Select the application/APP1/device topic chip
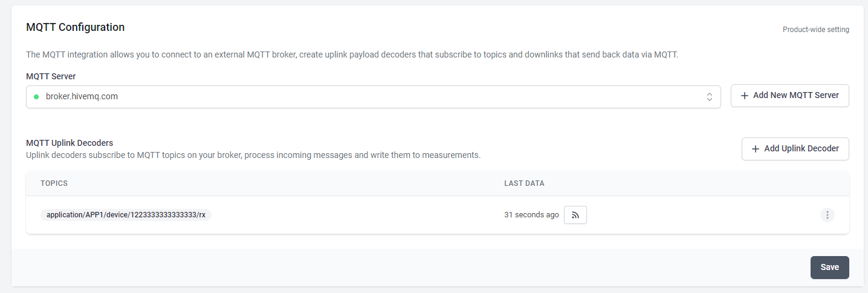 coord(126,215)
